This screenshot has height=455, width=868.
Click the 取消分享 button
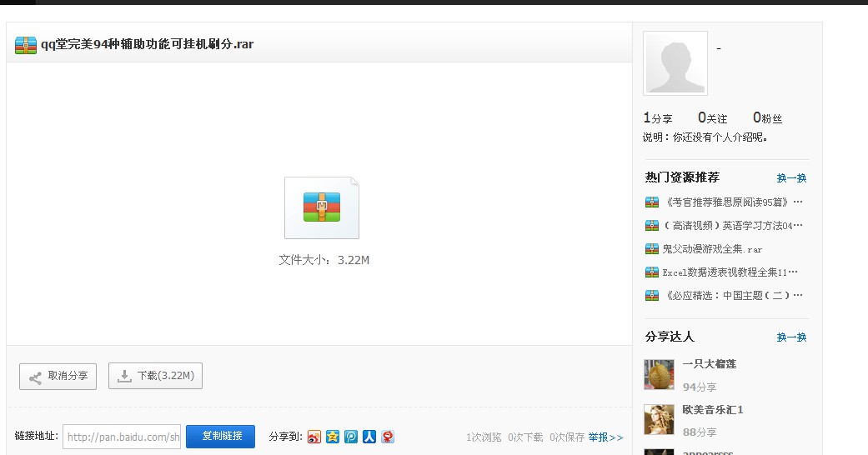(x=58, y=377)
